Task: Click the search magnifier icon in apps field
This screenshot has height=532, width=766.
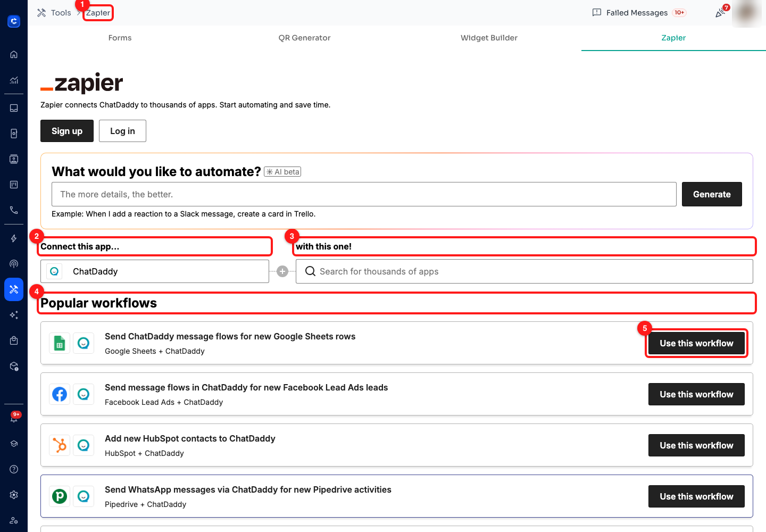Action: [310, 271]
